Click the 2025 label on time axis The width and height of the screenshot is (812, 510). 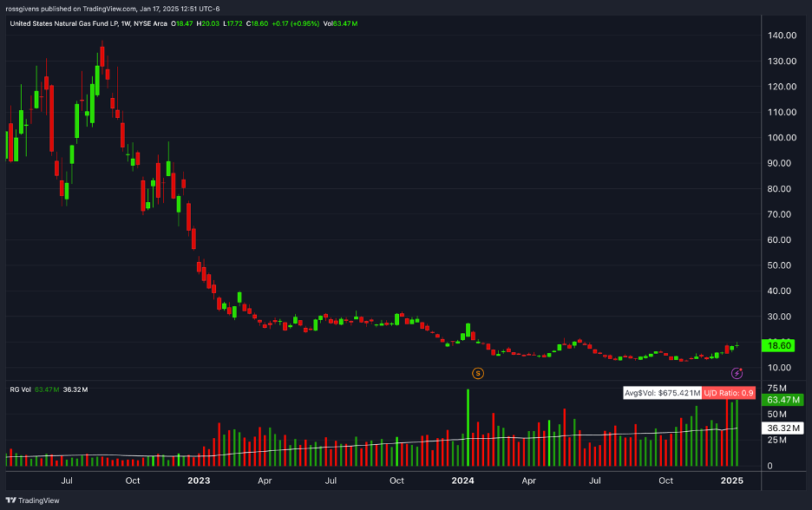(731, 481)
